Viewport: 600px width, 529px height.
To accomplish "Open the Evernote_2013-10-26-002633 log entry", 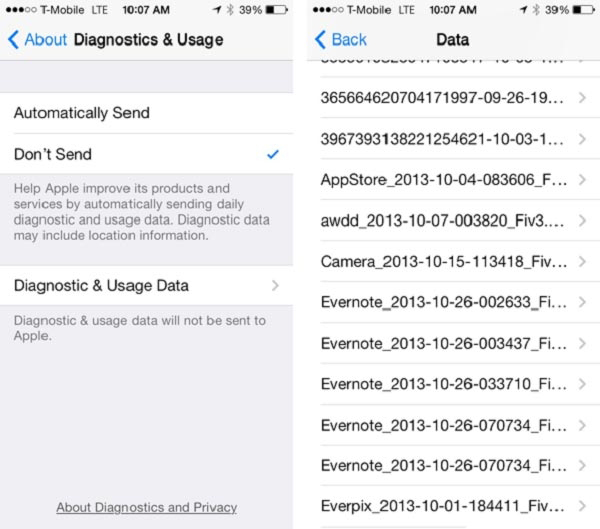I will point(453,302).
